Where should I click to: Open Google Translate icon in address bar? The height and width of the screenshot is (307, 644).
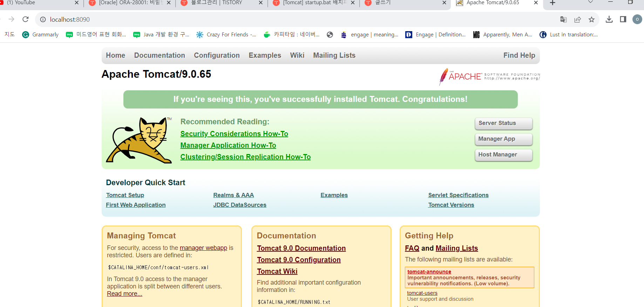point(563,20)
